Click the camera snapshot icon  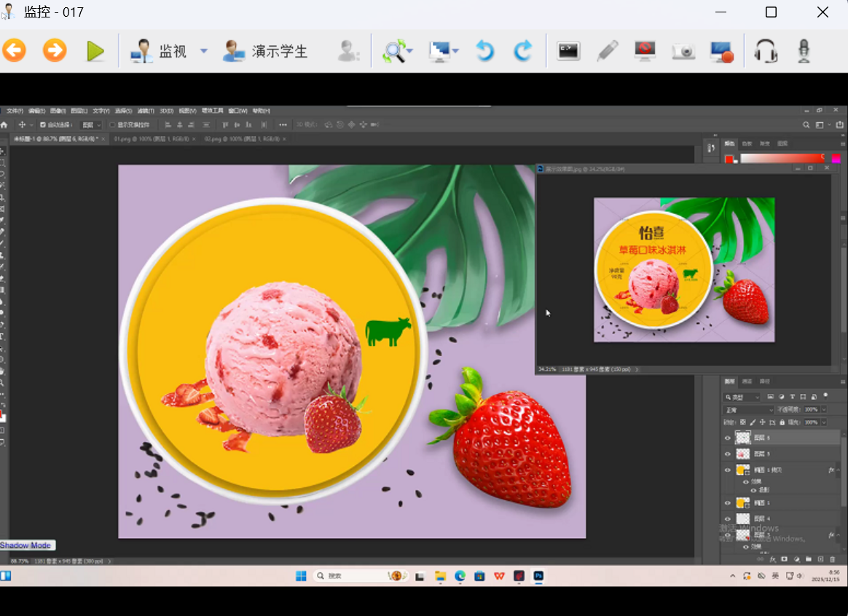(x=683, y=51)
